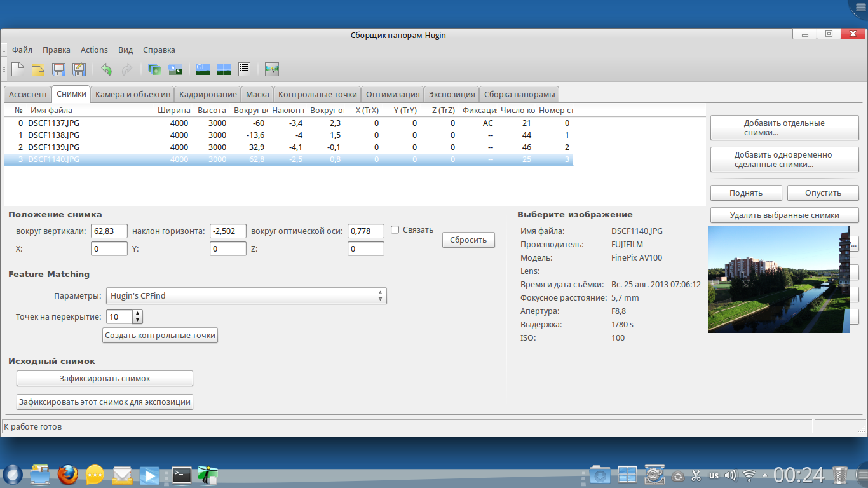Open the GL fast preview window
The width and height of the screenshot is (868, 488).
pos(203,69)
